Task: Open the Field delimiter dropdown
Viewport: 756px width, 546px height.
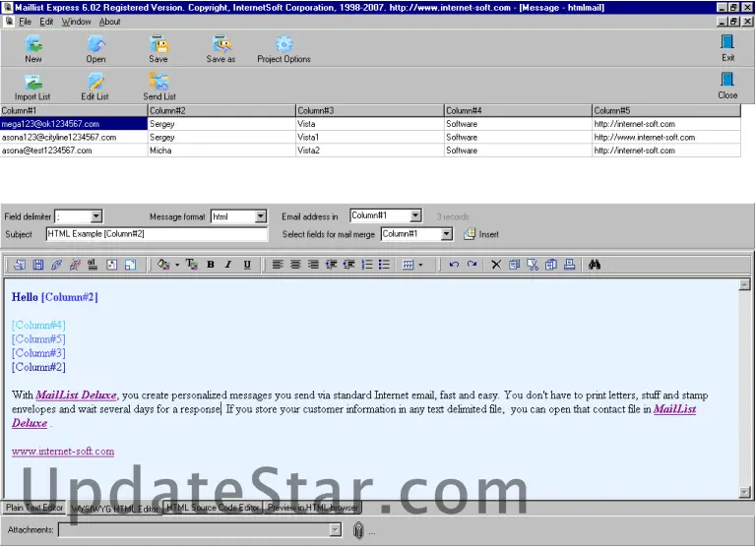Action: point(96,216)
